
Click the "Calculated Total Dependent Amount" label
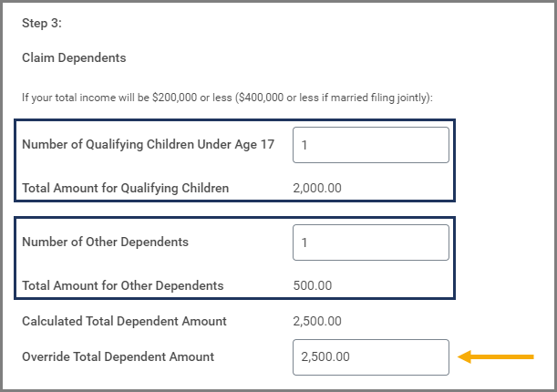click(124, 321)
